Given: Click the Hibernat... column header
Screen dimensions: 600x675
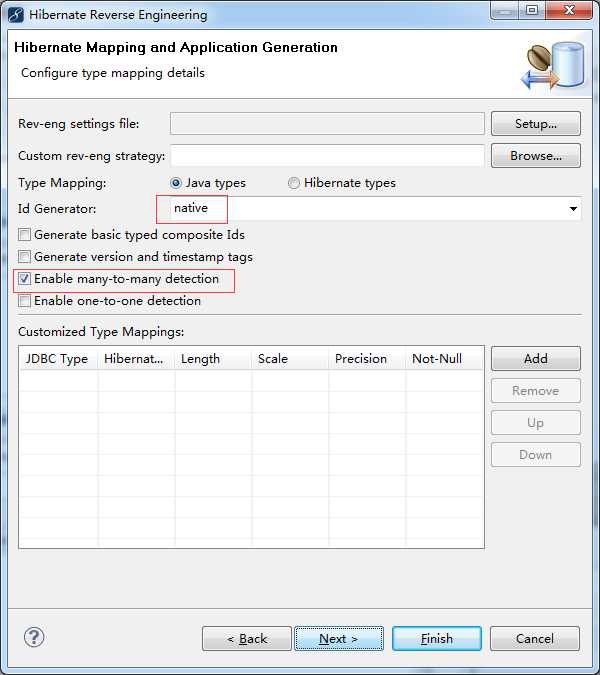Looking at the screenshot, I should (x=136, y=359).
